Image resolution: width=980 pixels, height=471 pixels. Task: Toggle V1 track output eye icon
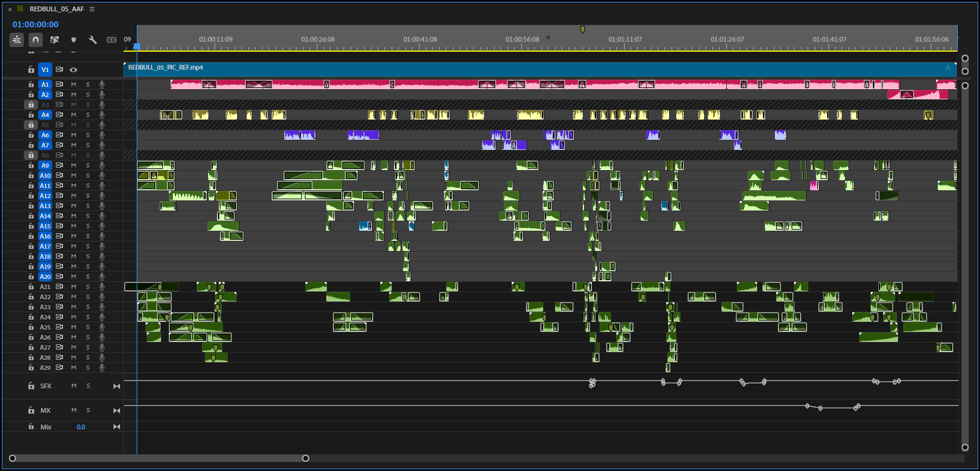(x=74, y=70)
